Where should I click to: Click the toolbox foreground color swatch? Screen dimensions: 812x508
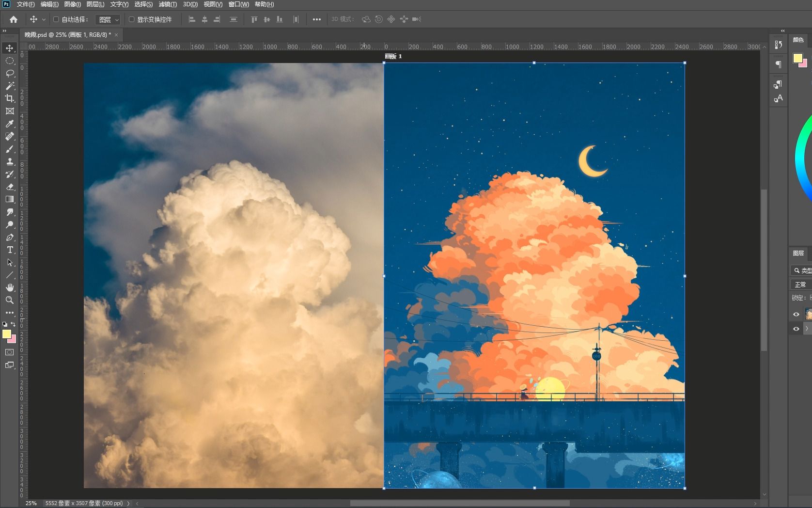[x=7, y=334]
